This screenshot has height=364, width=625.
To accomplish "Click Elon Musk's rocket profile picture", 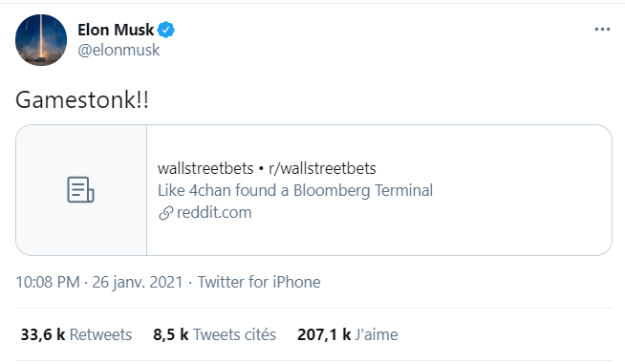I will point(41,40).
